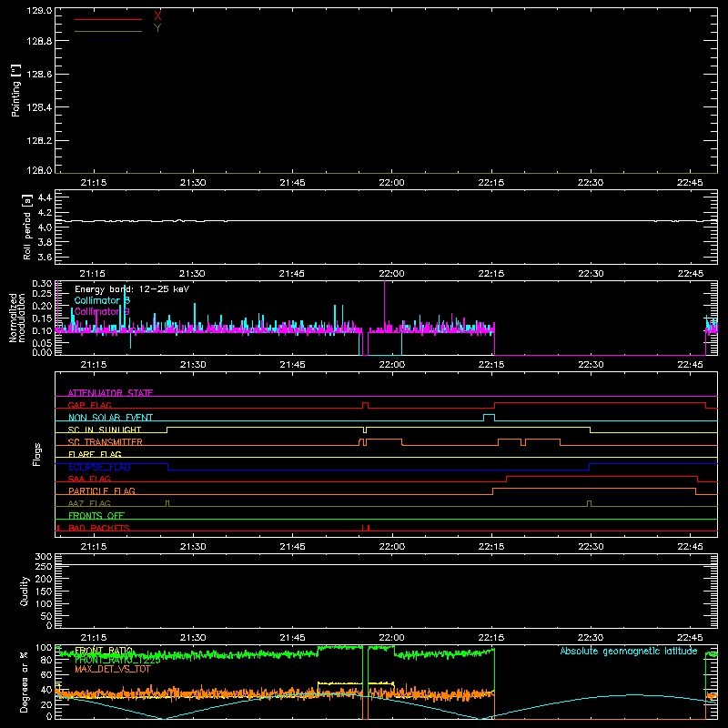Click 22:45 time label under Pointing plot

690,183
